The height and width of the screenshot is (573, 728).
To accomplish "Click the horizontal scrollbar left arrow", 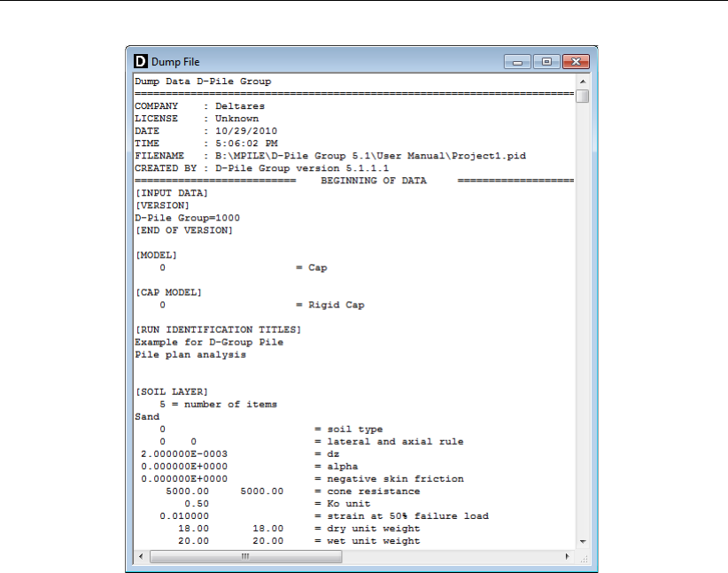I will [141, 556].
